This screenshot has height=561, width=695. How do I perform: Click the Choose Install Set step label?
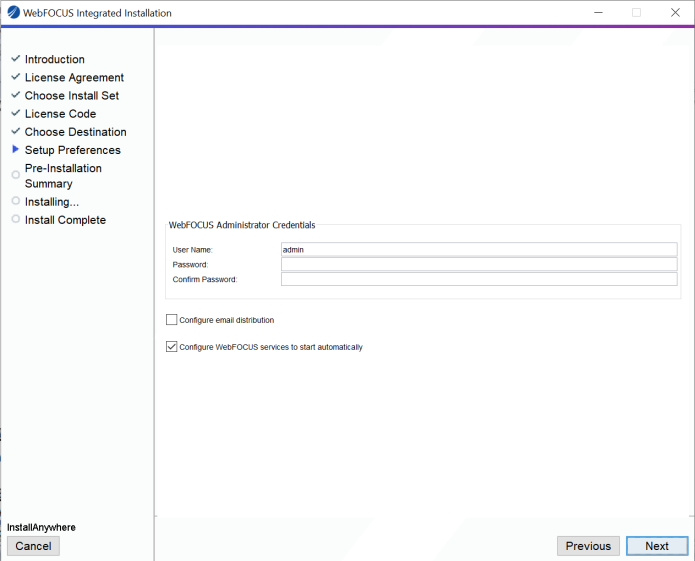point(72,96)
